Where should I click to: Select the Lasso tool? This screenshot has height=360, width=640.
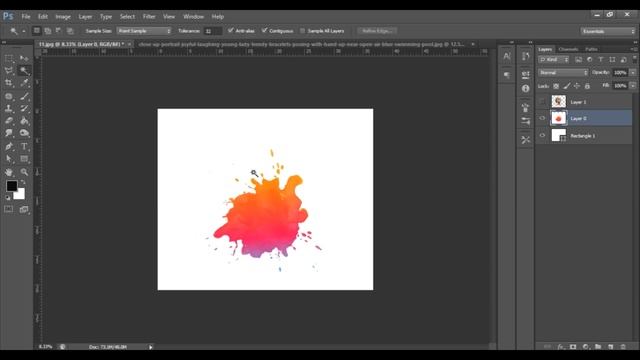tap(9, 71)
